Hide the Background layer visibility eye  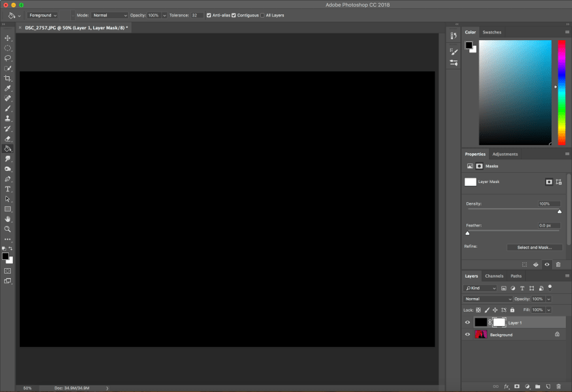467,335
